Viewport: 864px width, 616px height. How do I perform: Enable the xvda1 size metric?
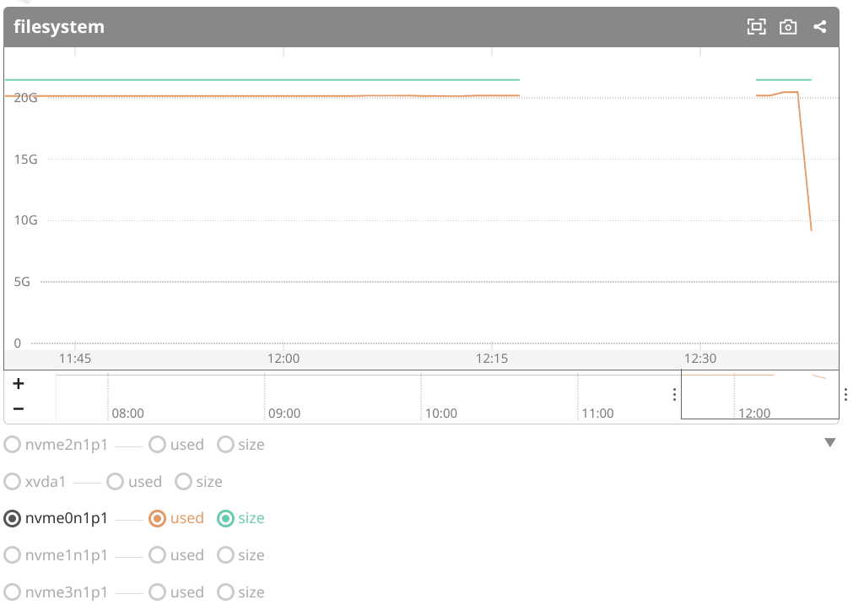click(x=183, y=482)
